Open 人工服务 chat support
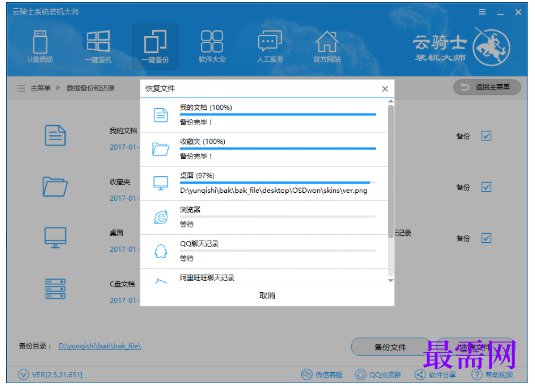Image resolution: width=535 pixels, height=386 pixels. pos(270,47)
